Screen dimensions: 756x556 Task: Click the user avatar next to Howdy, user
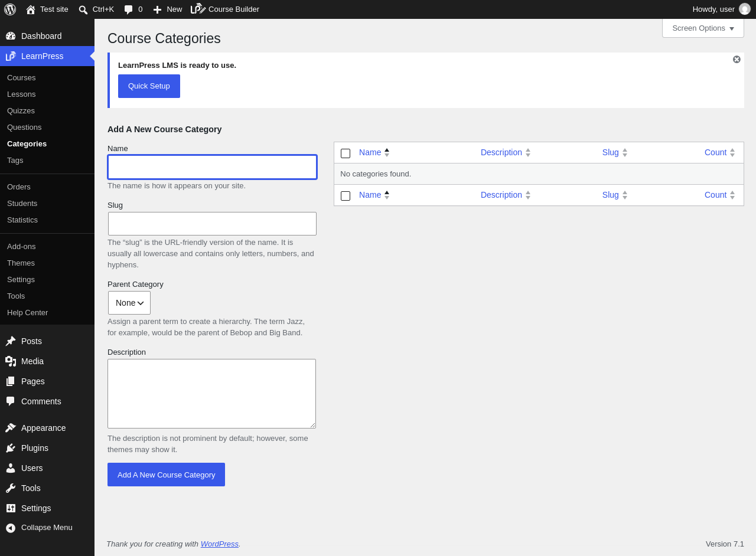click(x=745, y=9)
